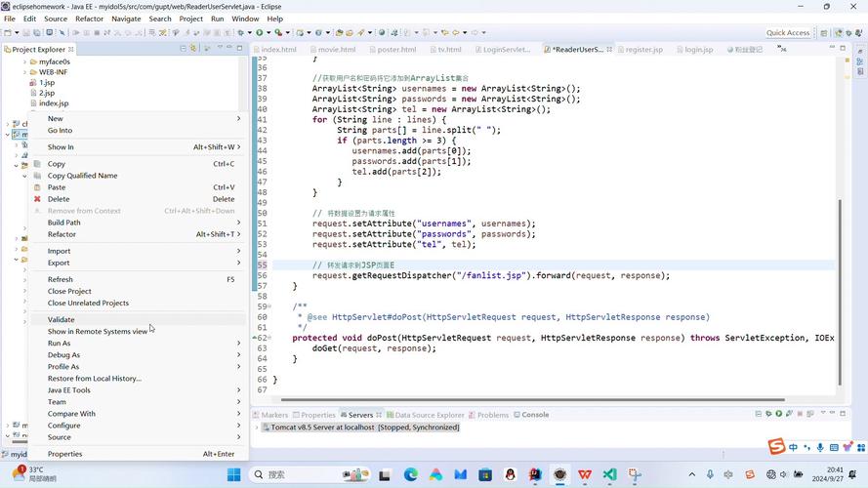Image resolution: width=868 pixels, height=488 pixels.
Task: Open QQ penguin app from the taskbar
Action: coord(510,474)
